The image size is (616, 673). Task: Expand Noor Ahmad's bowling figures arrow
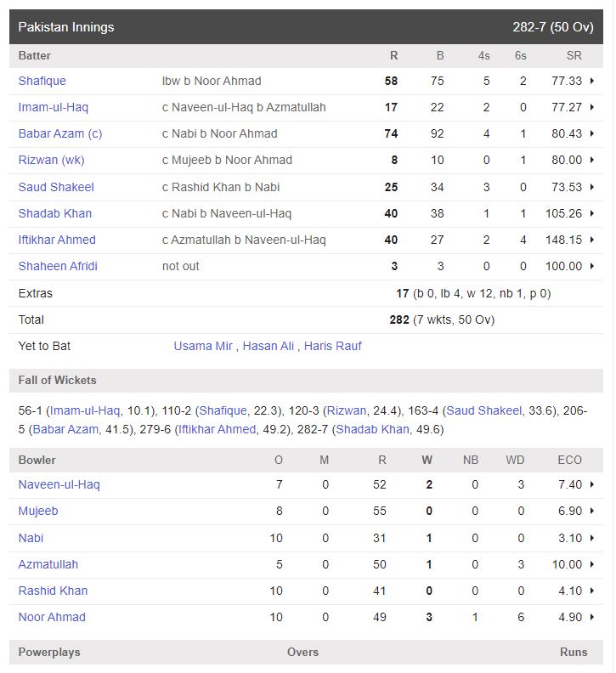pos(591,618)
